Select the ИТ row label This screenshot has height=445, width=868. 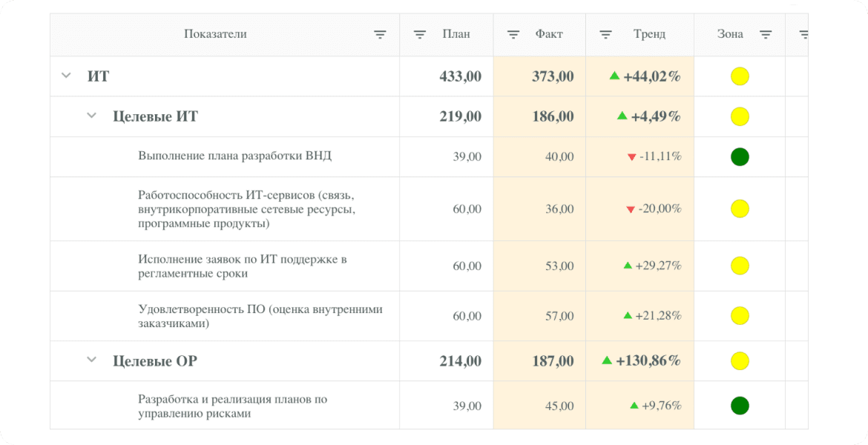(99, 76)
